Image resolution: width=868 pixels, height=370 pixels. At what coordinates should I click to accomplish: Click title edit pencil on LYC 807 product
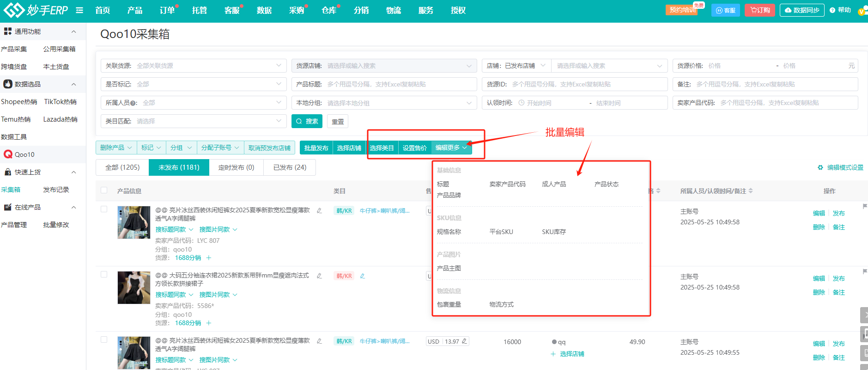[319, 210]
